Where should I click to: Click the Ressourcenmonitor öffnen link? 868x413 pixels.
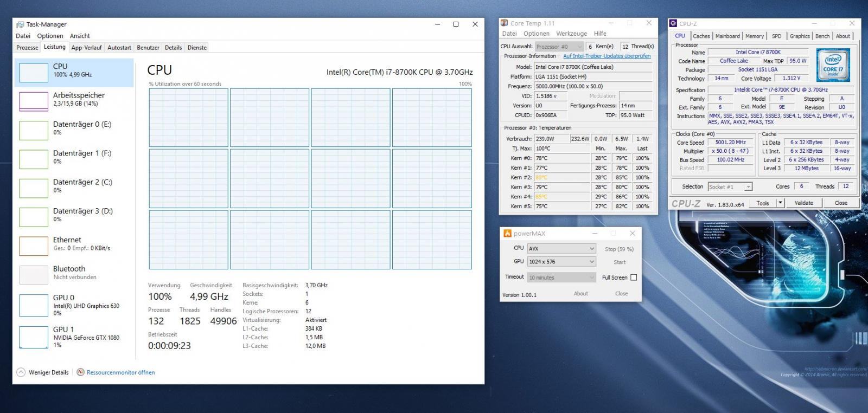pyautogui.click(x=120, y=372)
